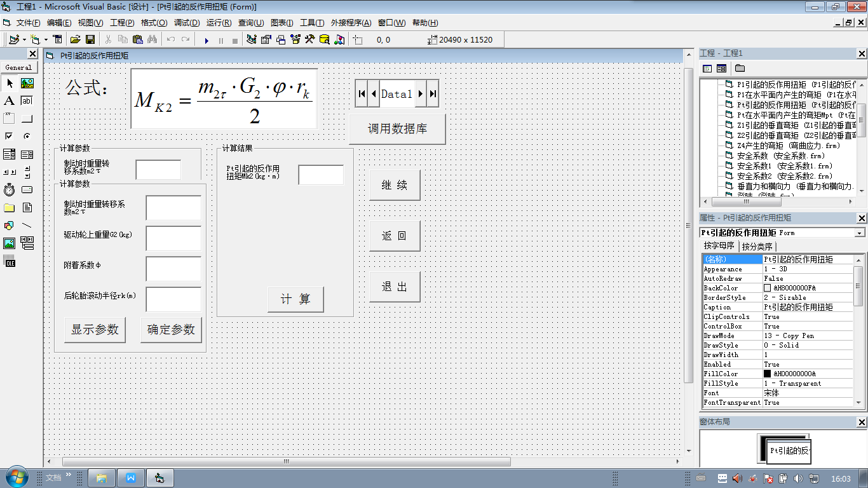Select the Line control tool
Viewport: 868px width, 488px height.
[27, 226]
